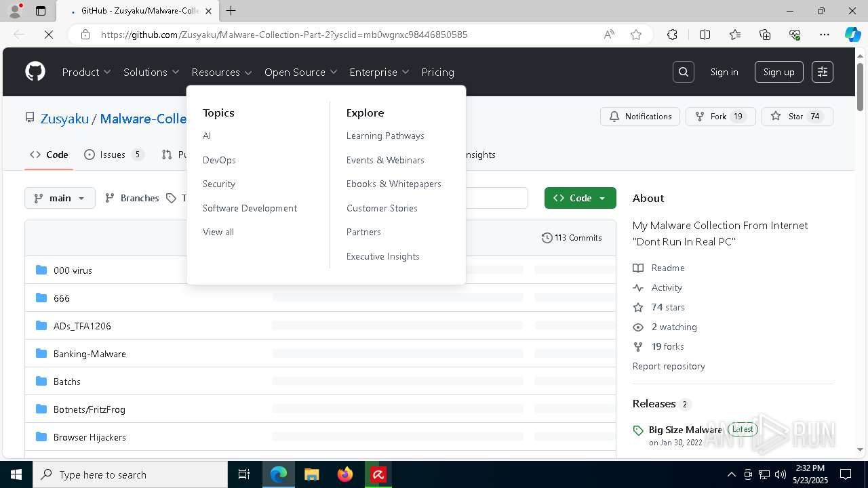Expand the Product menu
Image resolution: width=868 pixels, height=488 pixels.
pyautogui.click(x=86, y=72)
